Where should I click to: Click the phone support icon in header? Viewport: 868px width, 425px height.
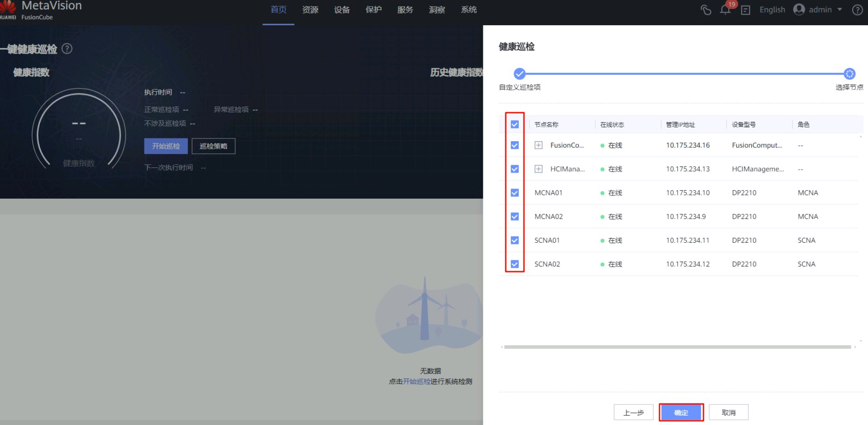coord(706,10)
